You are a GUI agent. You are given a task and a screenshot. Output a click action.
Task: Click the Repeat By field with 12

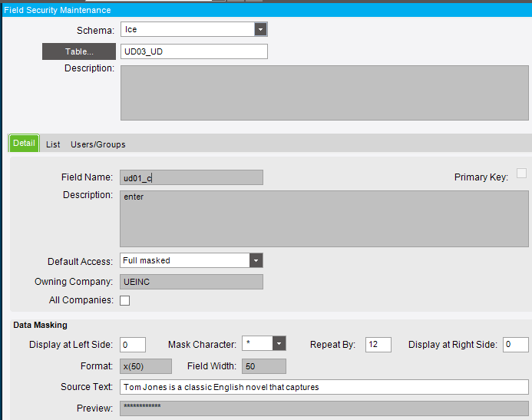click(378, 345)
